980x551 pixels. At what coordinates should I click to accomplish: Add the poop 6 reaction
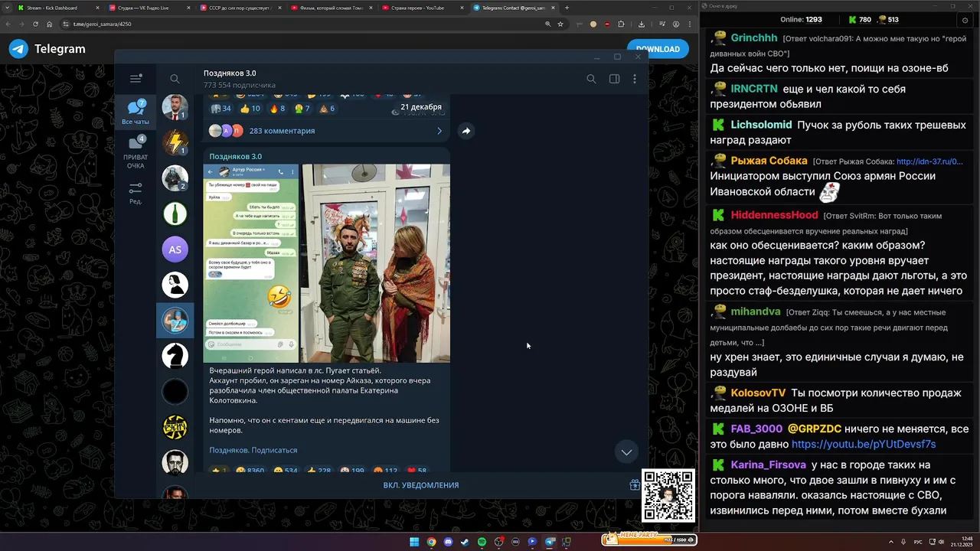click(327, 109)
